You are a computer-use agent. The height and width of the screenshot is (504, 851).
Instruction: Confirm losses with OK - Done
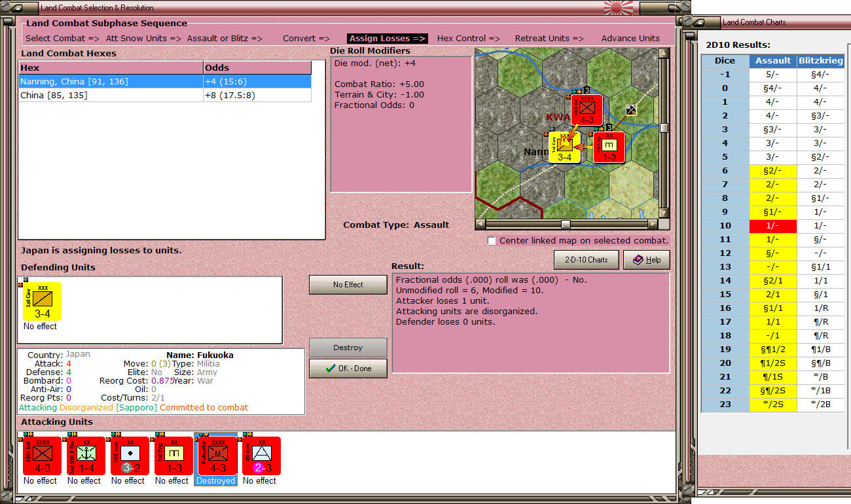pyautogui.click(x=348, y=369)
